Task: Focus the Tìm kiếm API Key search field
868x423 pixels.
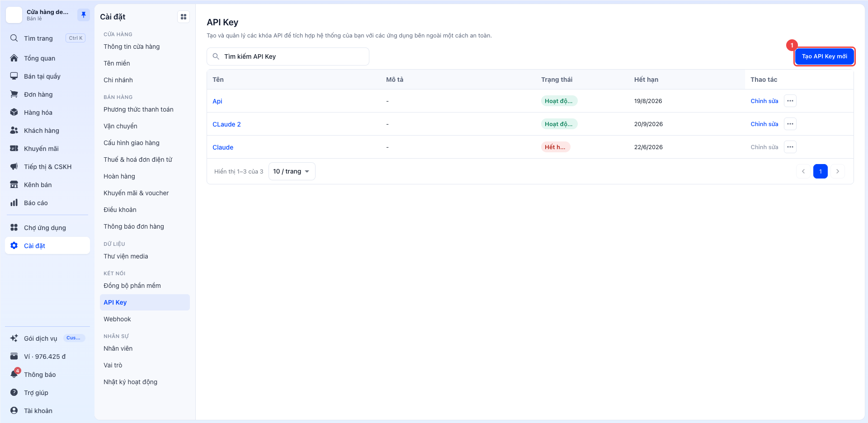Action: (288, 56)
